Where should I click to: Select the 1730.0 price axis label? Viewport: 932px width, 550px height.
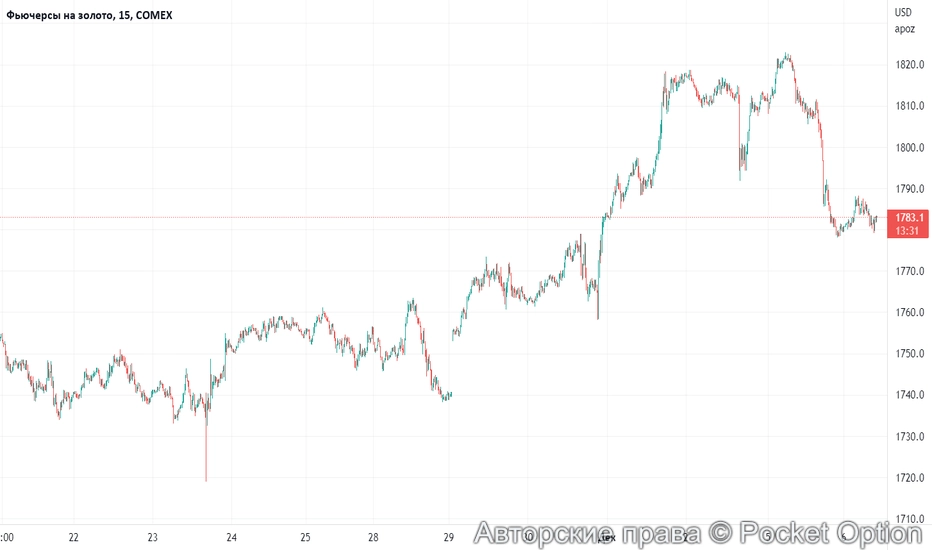click(x=909, y=437)
